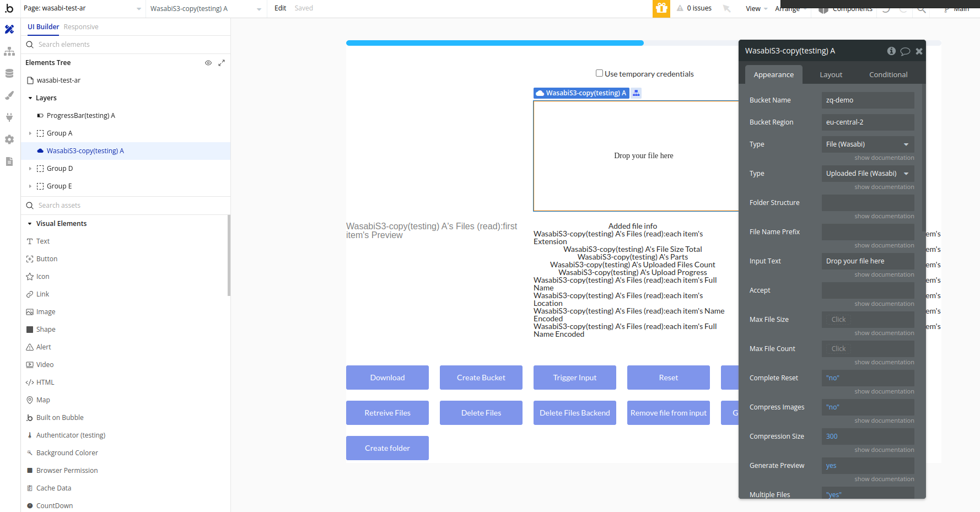Expand Group E in elements tree
The width and height of the screenshot is (980, 512).
(x=30, y=186)
